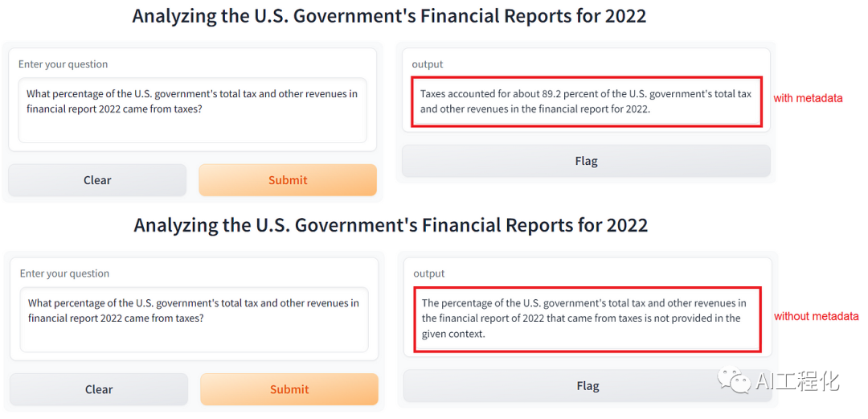Screen dimensions: 868x419
Task: Focus the question textbox in the without-metadata demo
Action: point(194,319)
